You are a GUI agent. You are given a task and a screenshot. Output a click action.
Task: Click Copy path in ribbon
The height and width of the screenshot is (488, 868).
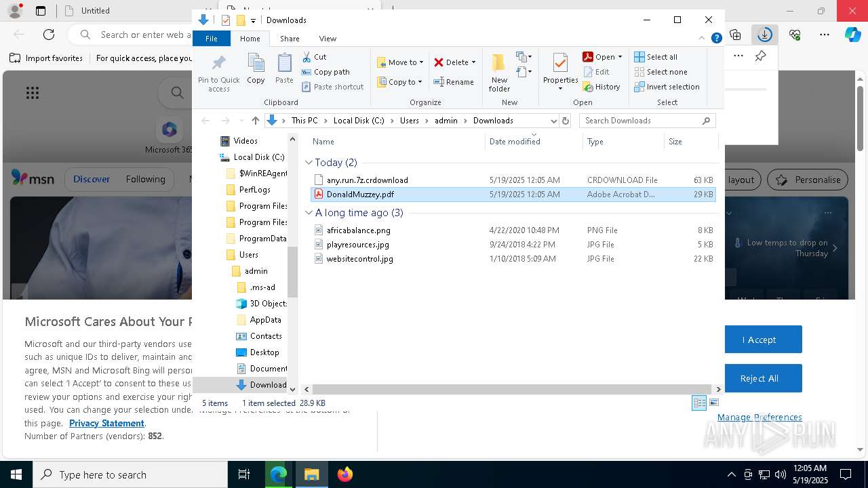pos(325,72)
